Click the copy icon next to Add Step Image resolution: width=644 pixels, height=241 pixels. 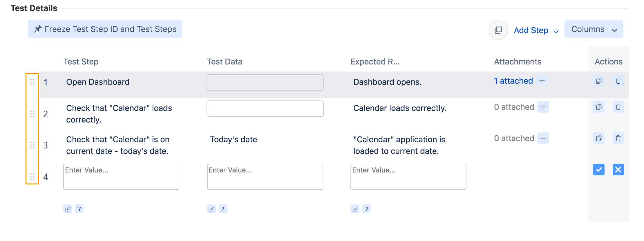[x=498, y=30]
